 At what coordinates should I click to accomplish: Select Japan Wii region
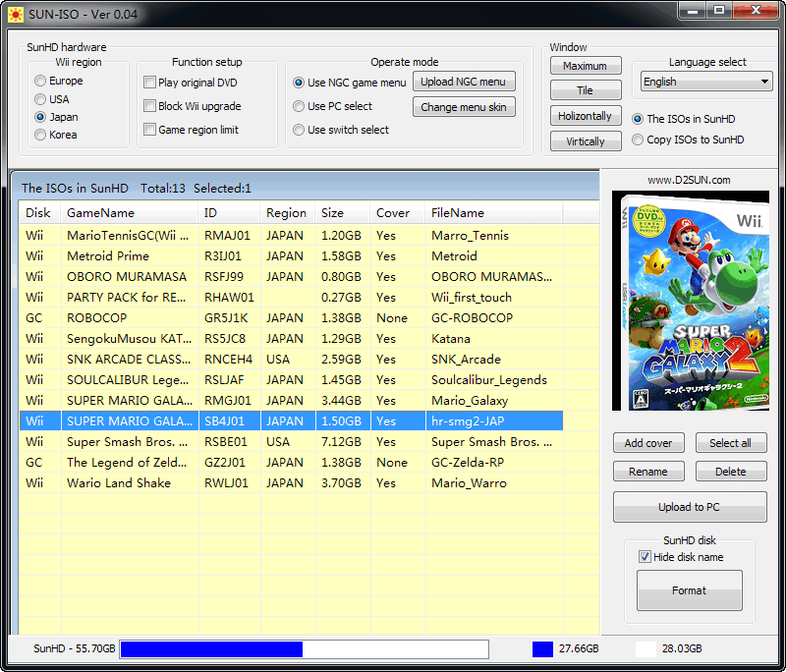pos(40,117)
